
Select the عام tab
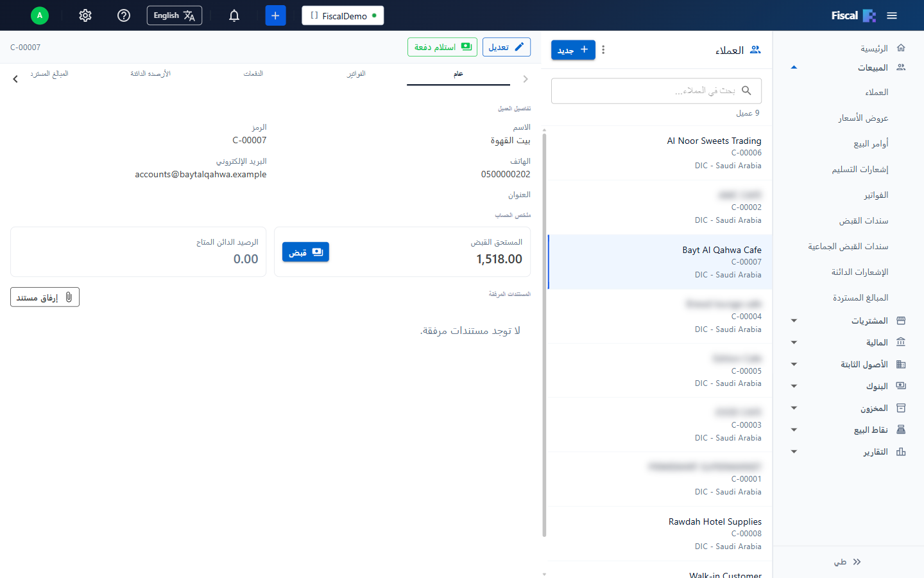point(458,74)
